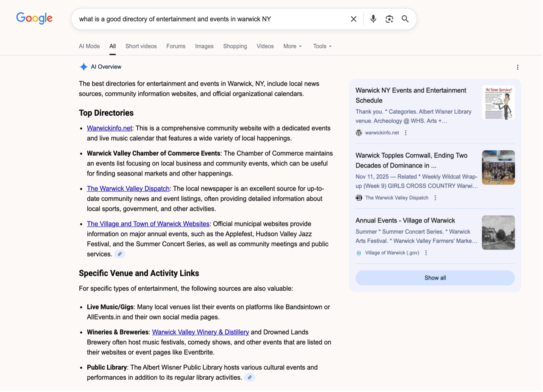543x392 pixels.
Task: Click the Annual Events street photo thumbnail
Action: point(498,233)
